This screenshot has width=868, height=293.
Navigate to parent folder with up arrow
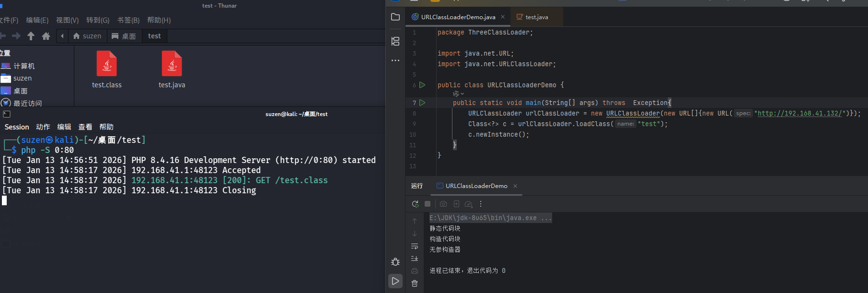(31, 36)
